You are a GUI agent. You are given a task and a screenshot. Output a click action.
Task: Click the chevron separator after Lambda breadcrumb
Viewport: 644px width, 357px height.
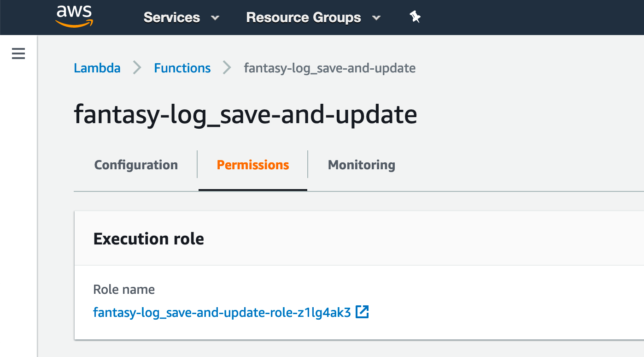click(137, 68)
